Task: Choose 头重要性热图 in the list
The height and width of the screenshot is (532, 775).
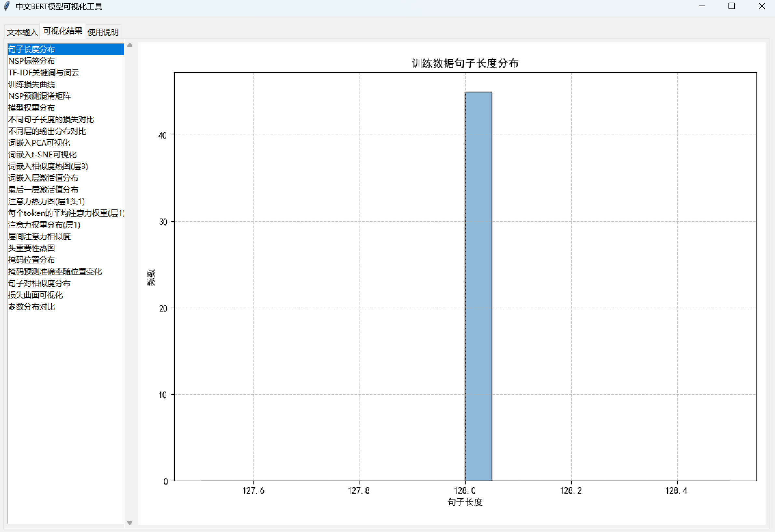Action: [x=32, y=248]
